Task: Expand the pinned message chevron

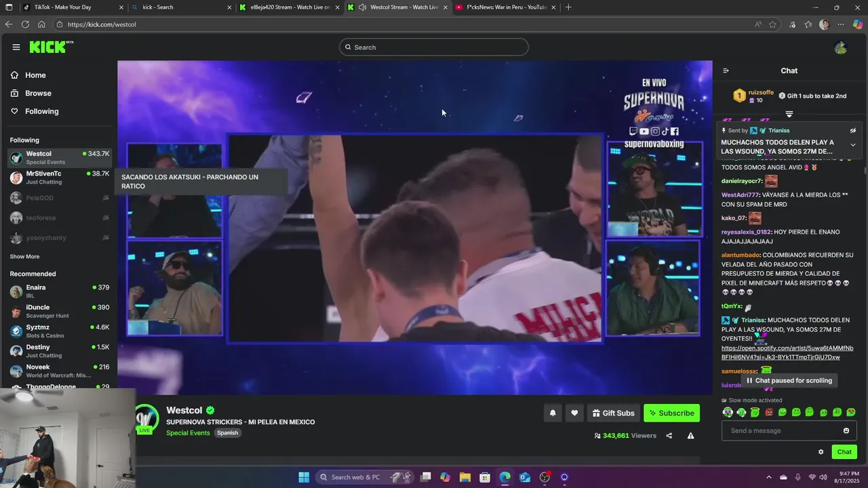Action: (853, 145)
